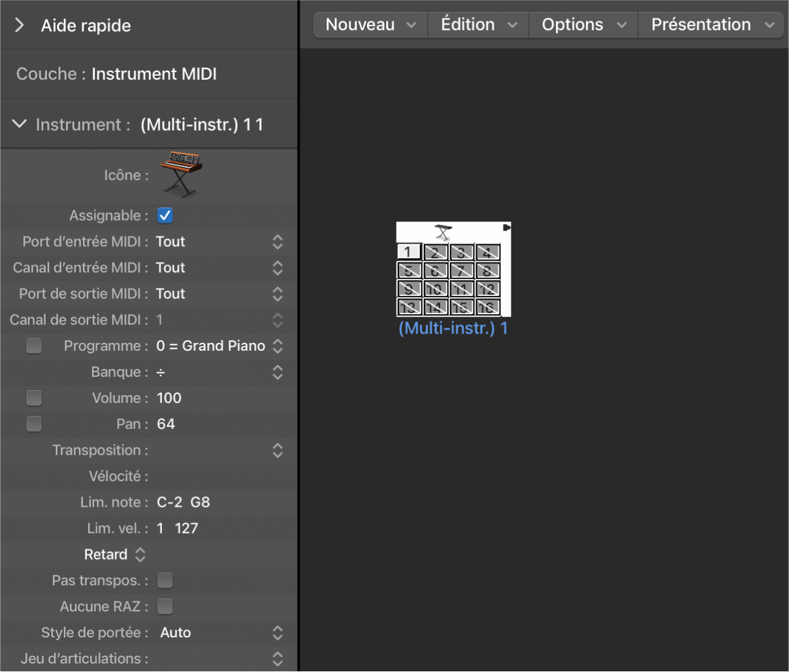Toggle the Assignable checkbox

click(x=165, y=216)
